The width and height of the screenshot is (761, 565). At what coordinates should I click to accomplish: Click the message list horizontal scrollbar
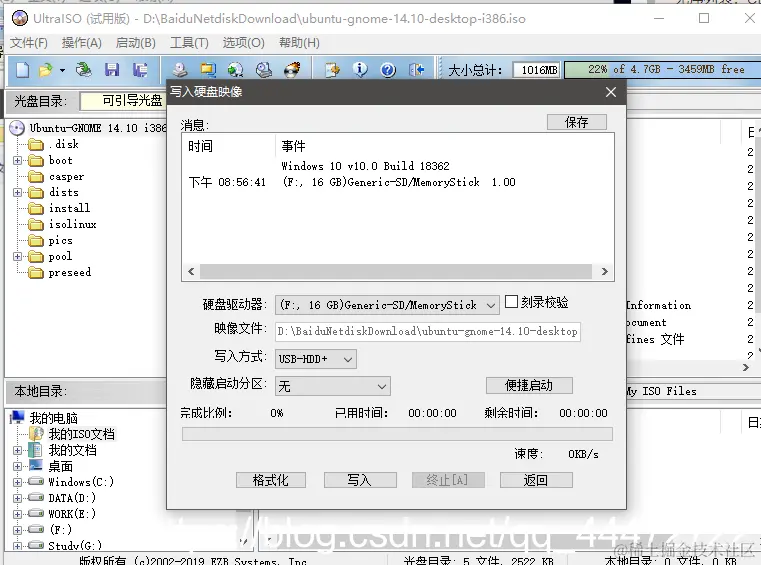(396, 271)
